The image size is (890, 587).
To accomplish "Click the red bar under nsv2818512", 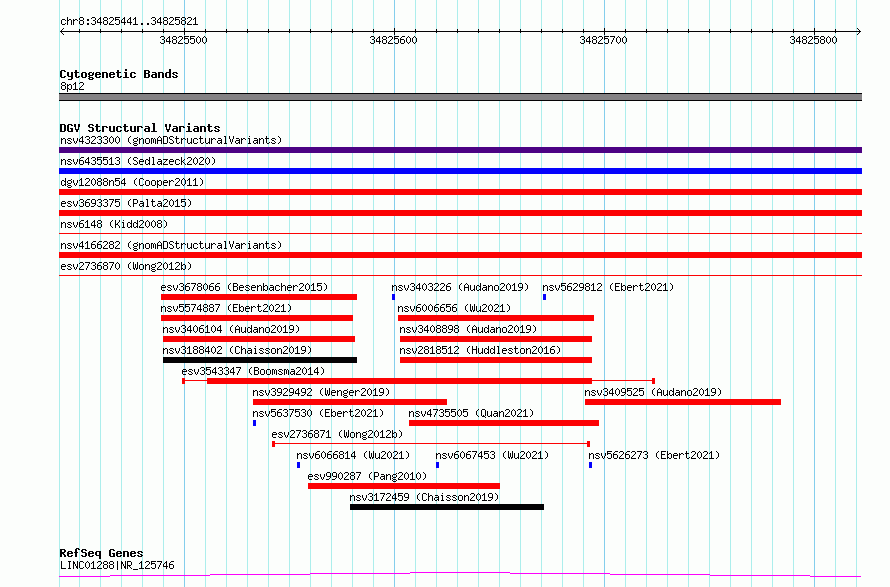I will [x=496, y=360].
